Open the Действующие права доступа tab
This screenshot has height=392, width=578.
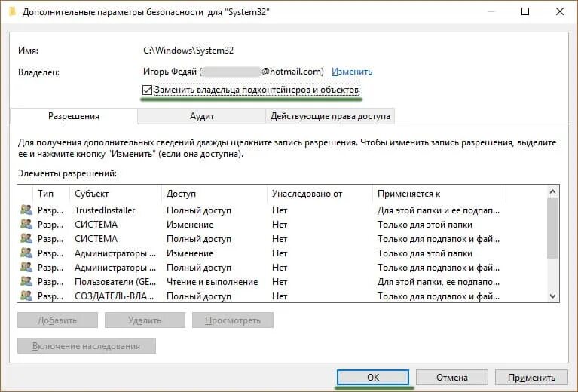(x=330, y=116)
